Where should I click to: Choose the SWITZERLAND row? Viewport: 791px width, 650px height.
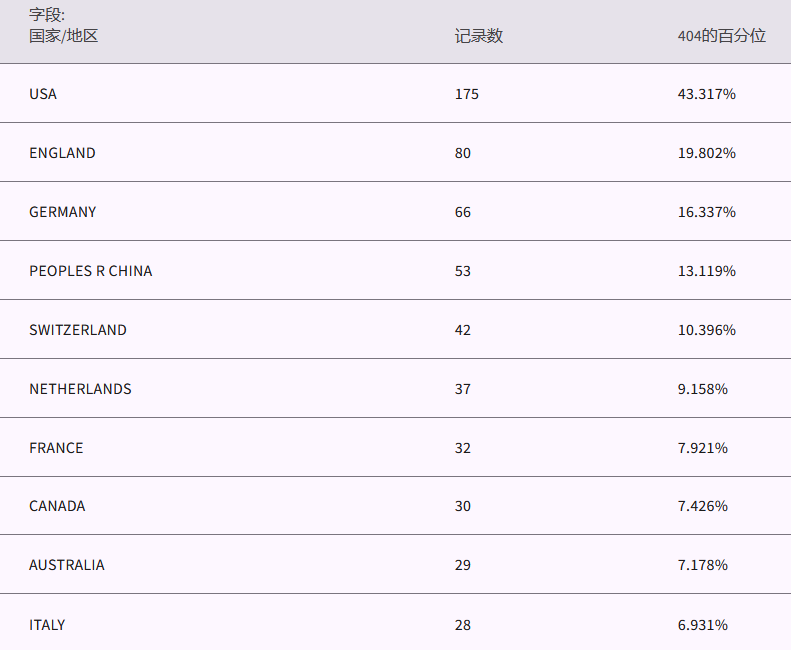78,330
